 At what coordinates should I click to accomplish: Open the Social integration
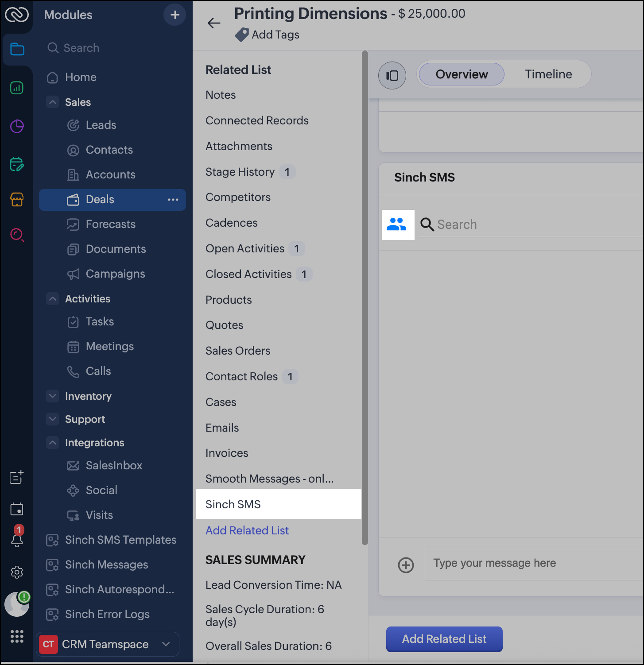(101, 490)
